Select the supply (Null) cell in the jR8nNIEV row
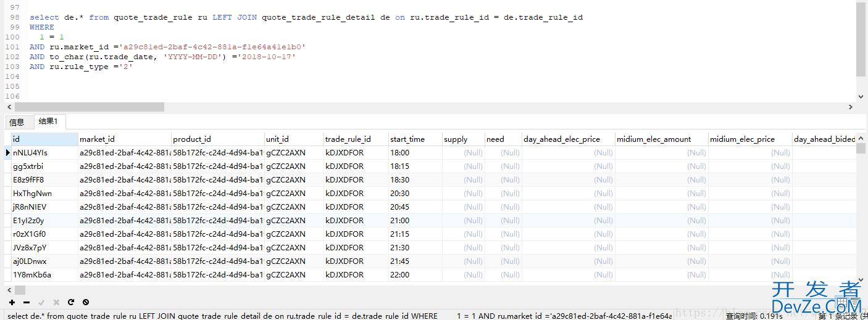The height and width of the screenshot is (320, 868). click(x=464, y=207)
